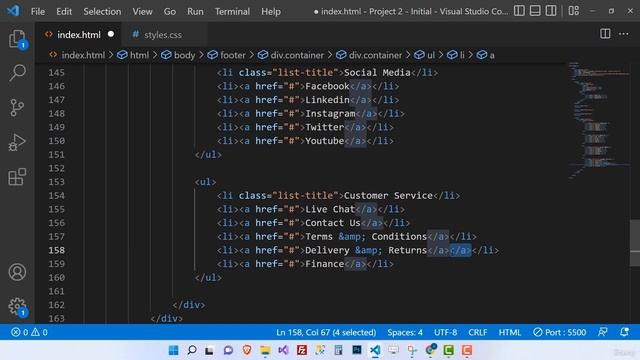640x360 pixels.
Task: Open the editor More Actions ellipsis
Action: (623, 34)
